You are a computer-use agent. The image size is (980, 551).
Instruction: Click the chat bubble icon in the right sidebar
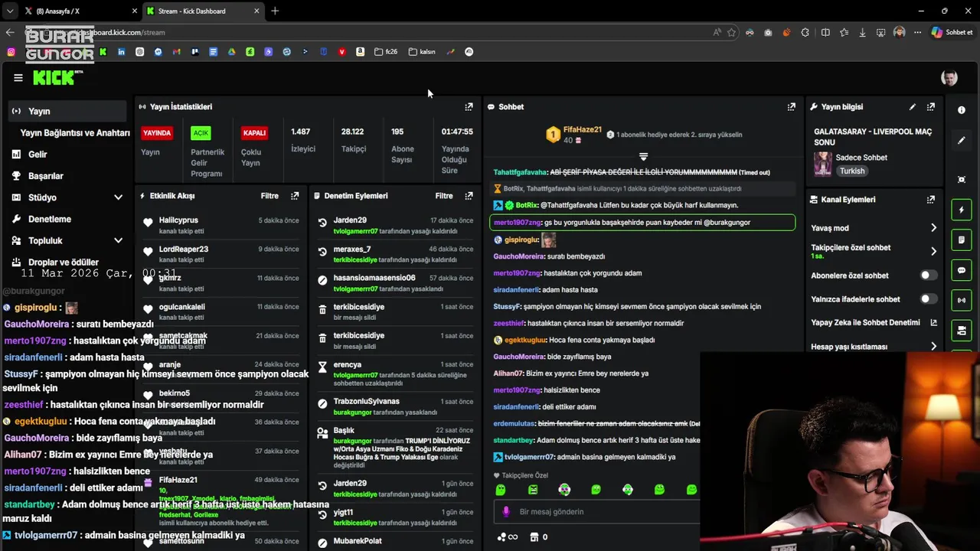[x=962, y=270]
